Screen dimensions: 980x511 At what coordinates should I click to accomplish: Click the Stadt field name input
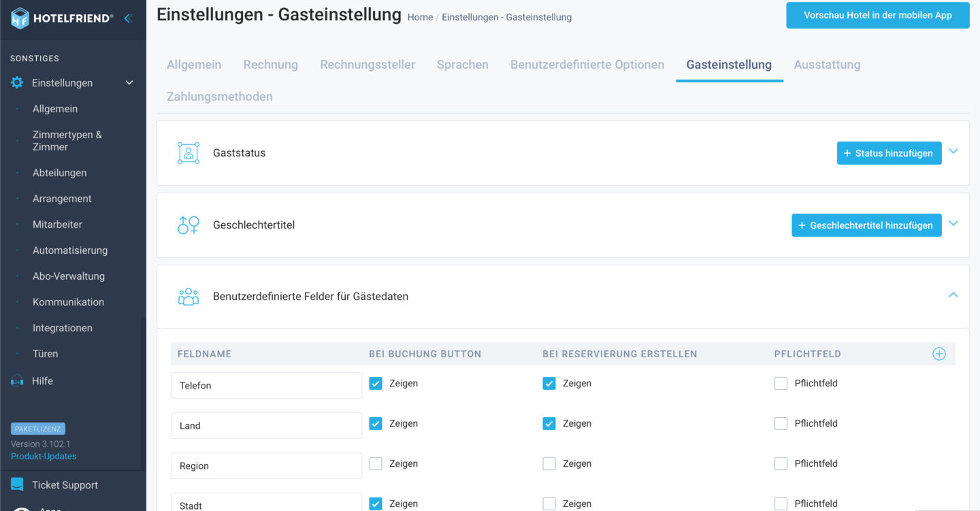coord(266,502)
